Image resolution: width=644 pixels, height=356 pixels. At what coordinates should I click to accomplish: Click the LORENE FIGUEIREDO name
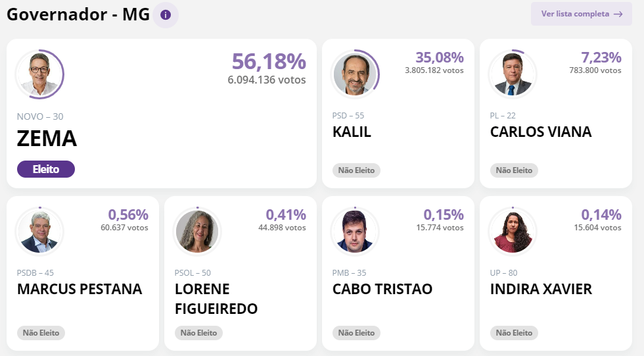216,299
